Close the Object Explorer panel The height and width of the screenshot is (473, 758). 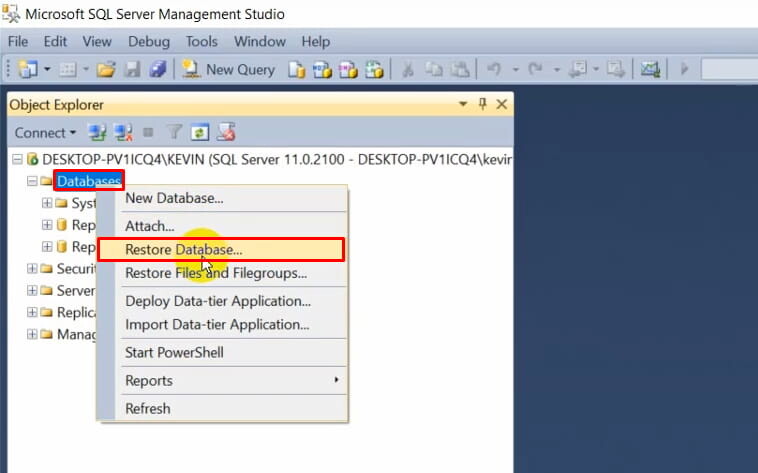pyautogui.click(x=502, y=104)
